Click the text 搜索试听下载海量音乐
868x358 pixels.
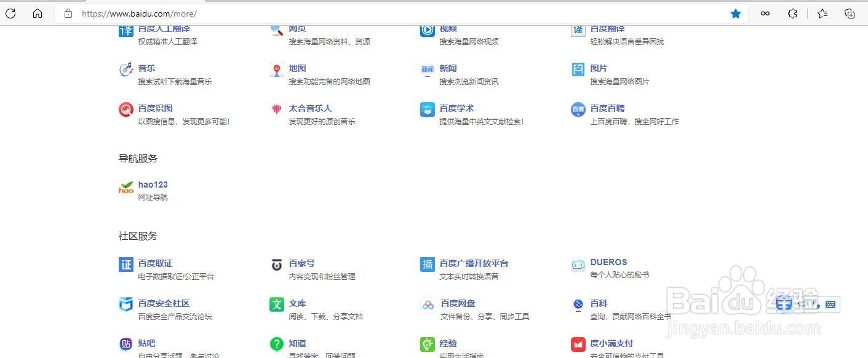tap(175, 81)
